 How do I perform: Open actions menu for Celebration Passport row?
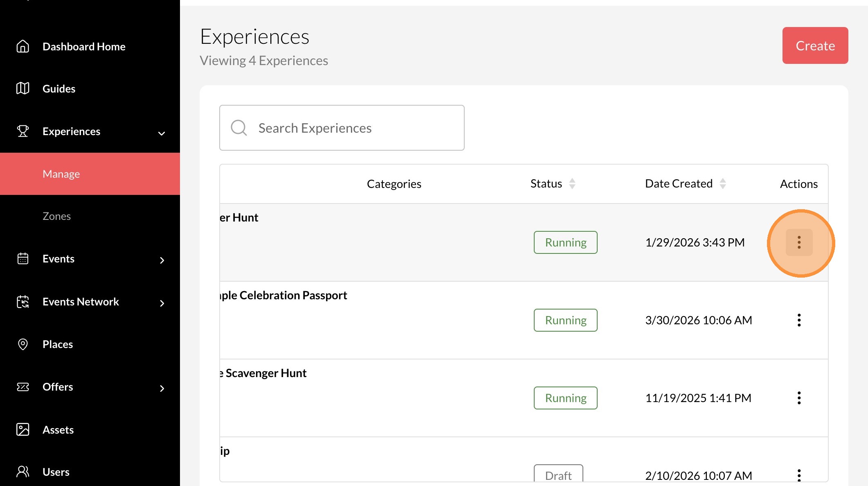[x=799, y=320]
